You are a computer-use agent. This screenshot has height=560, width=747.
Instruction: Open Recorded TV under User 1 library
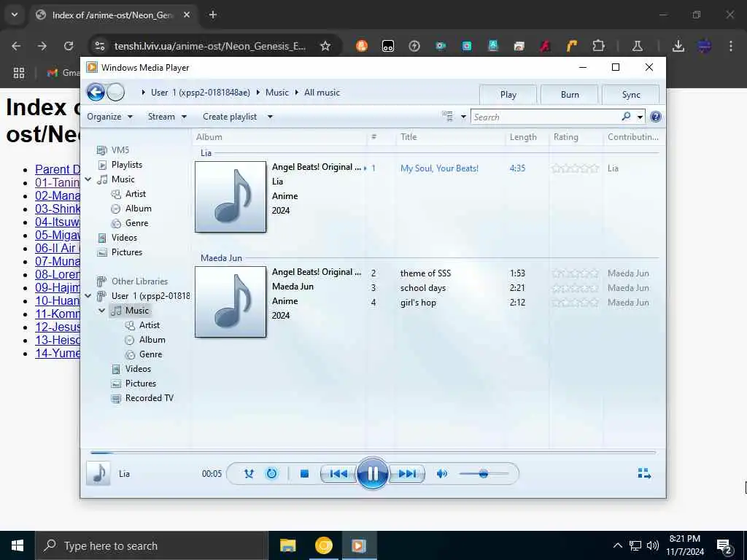(x=142, y=398)
